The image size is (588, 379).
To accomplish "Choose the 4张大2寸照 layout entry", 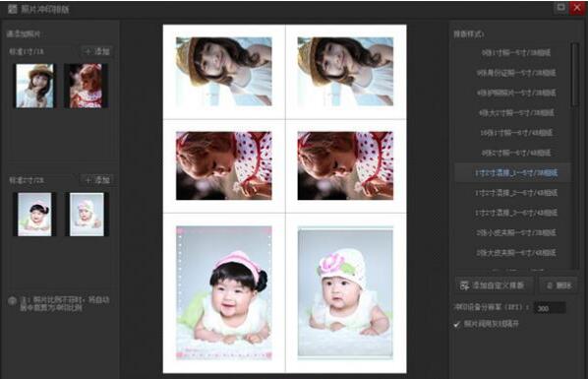I will pos(515,112).
